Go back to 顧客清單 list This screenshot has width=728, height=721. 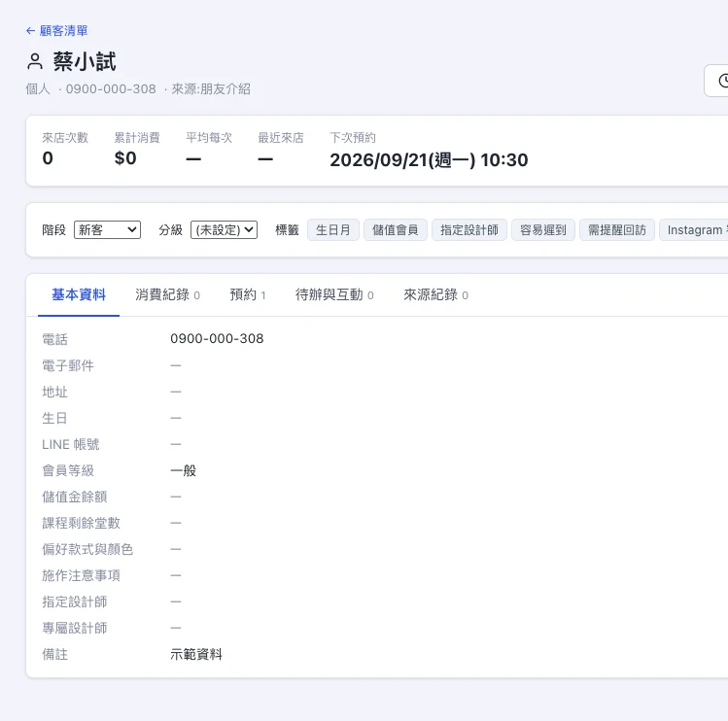pyautogui.click(x=56, y=31)
